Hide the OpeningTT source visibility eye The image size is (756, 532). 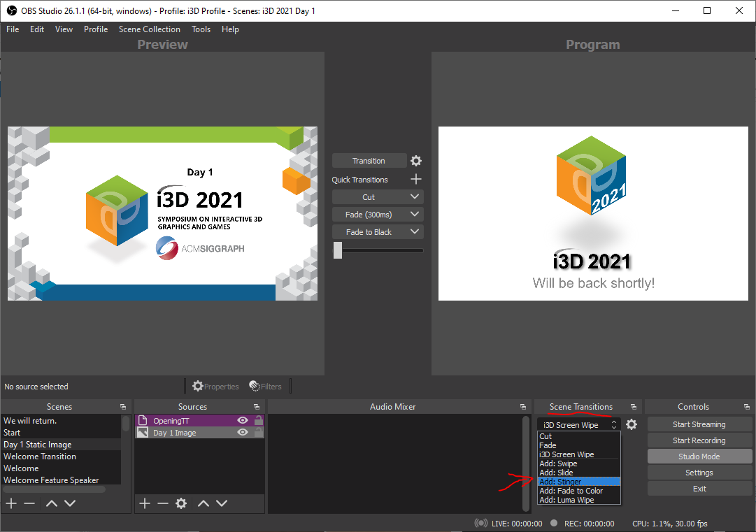point(242,420)
